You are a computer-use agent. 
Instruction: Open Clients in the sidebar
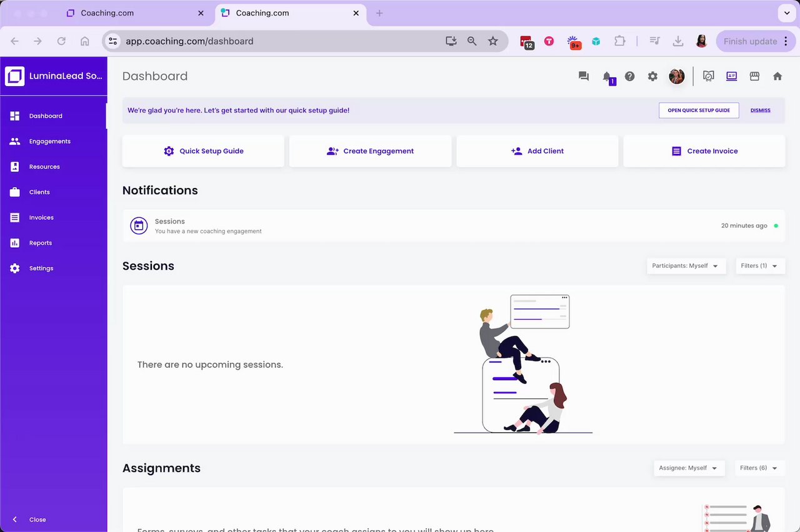(54, 192)
